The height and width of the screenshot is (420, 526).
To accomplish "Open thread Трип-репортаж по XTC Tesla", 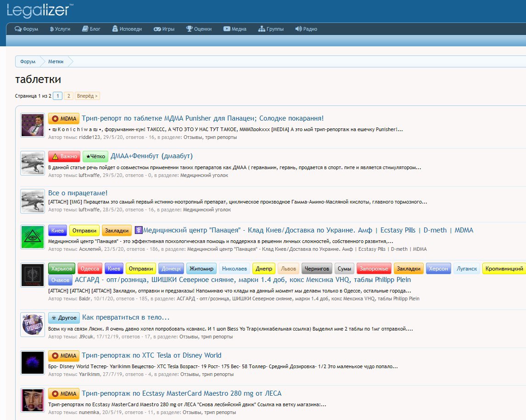I will pos(151,355).
